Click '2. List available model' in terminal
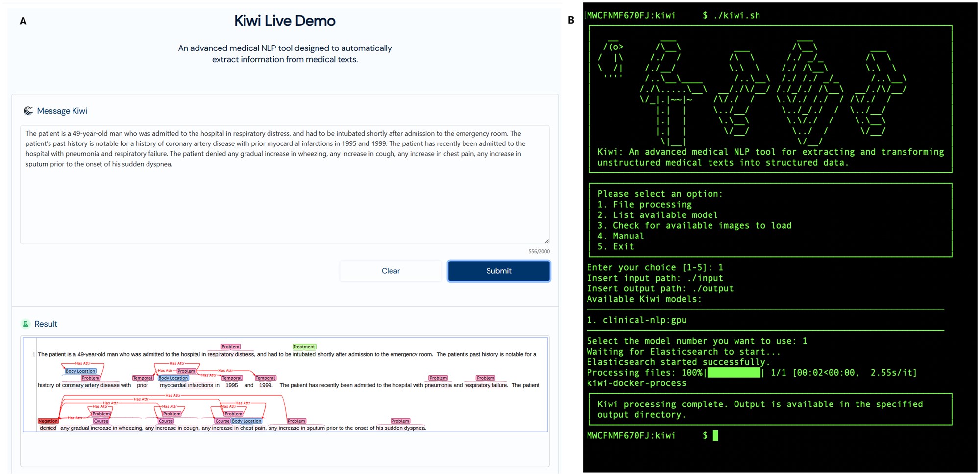980x476 pixels. 658,215
